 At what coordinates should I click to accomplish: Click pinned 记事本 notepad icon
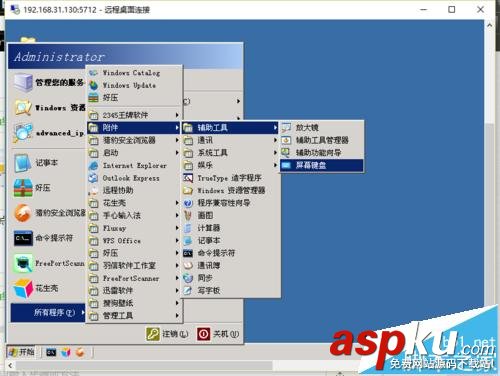coord(23,163)
